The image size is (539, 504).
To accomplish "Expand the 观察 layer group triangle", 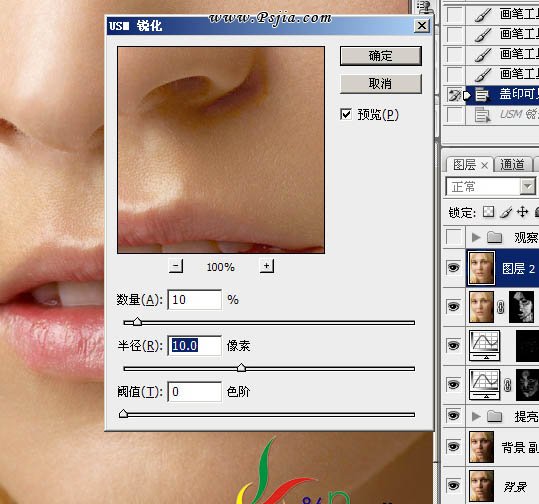I will point(476,237).
